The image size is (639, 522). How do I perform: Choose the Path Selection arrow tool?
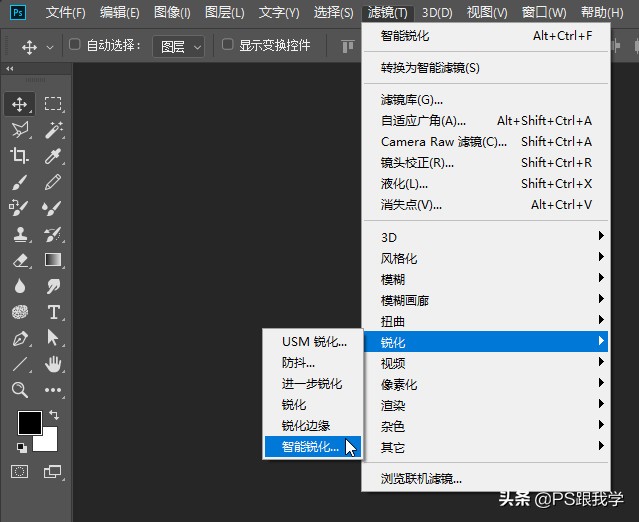tap(53, 338)
